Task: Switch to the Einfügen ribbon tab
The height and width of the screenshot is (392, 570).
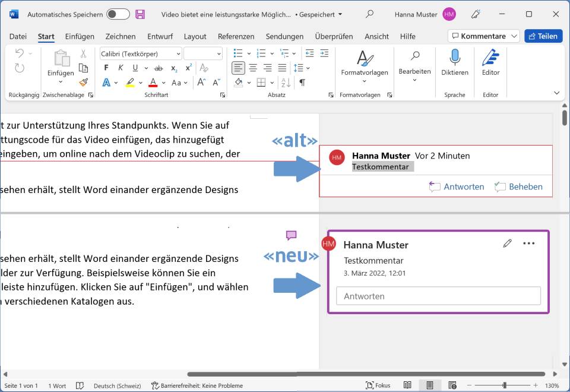Action: coord(80,36)
